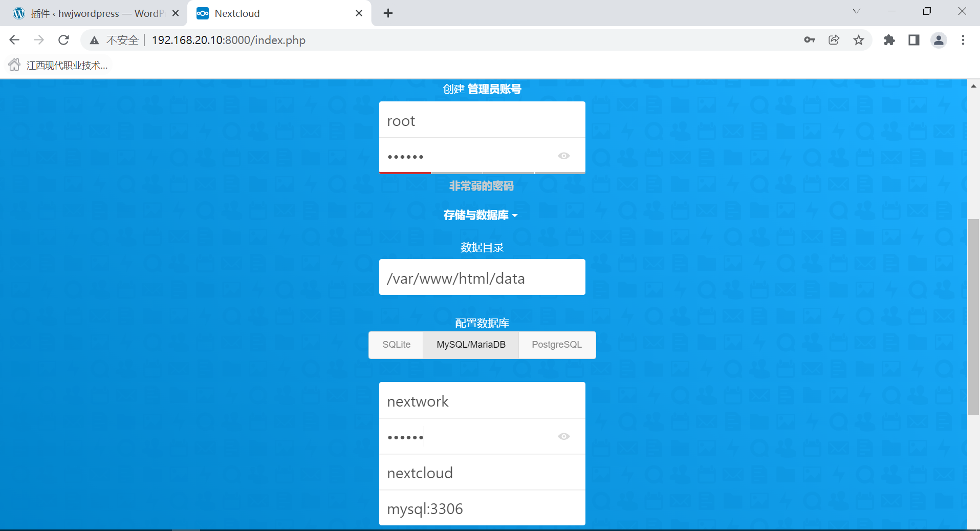Click the database host field mysql:3306
This screenshot has width=980, height=531.
[x=482, y=508]
